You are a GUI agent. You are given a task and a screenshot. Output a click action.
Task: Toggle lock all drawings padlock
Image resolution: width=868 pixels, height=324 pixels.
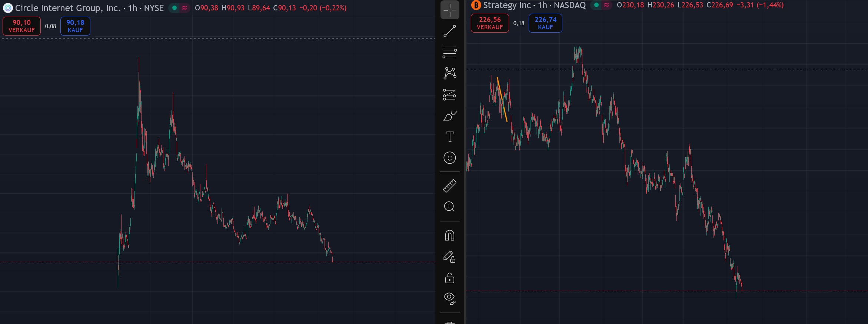pos(450,278)
